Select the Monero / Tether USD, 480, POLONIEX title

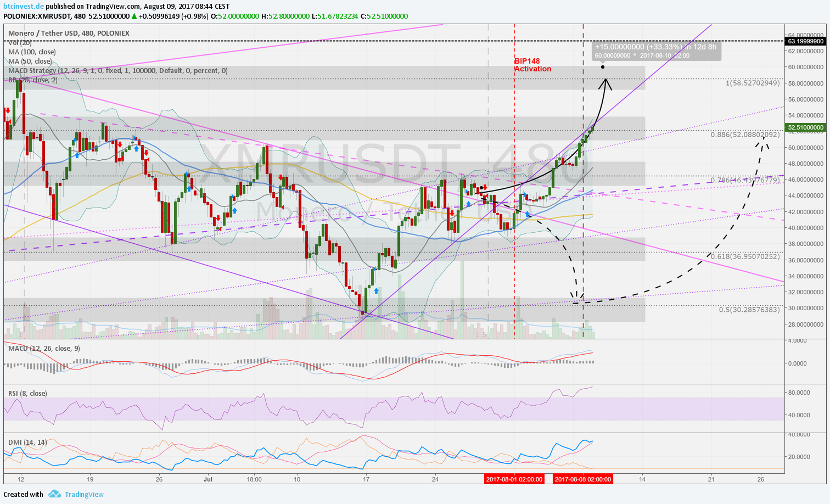click(69, 33)
